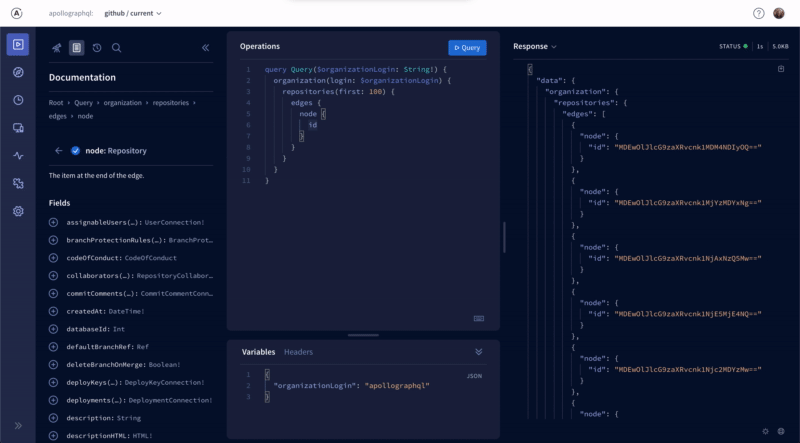The image size is (800, 443).
Task: Open the DateTime! type link
Action: point(127,311)
